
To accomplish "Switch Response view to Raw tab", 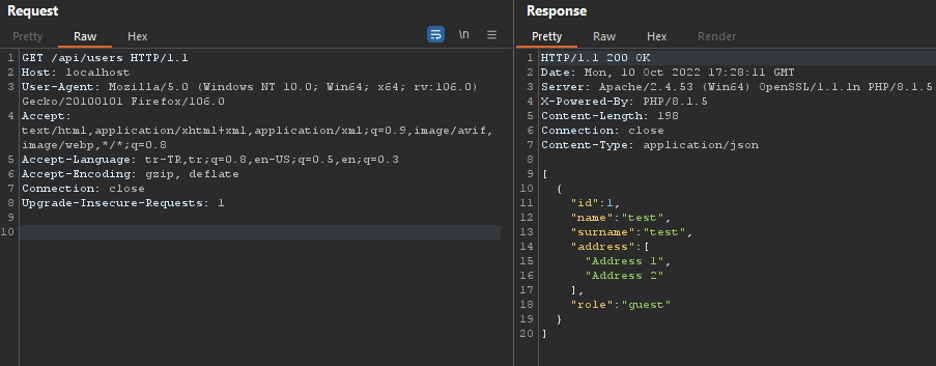I will point(604,36).
